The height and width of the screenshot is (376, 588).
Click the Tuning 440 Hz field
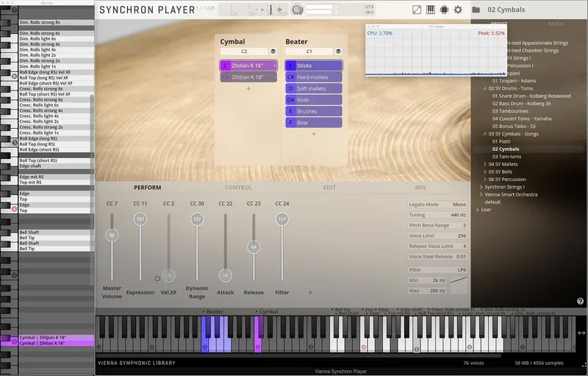[437, 215]
